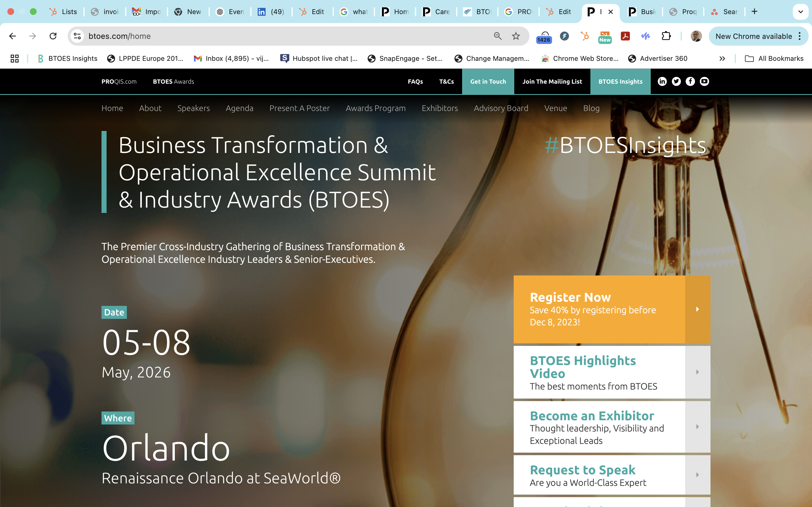
Task: Click arrow on Become an Exhibitor card
Action: point(697,427)
